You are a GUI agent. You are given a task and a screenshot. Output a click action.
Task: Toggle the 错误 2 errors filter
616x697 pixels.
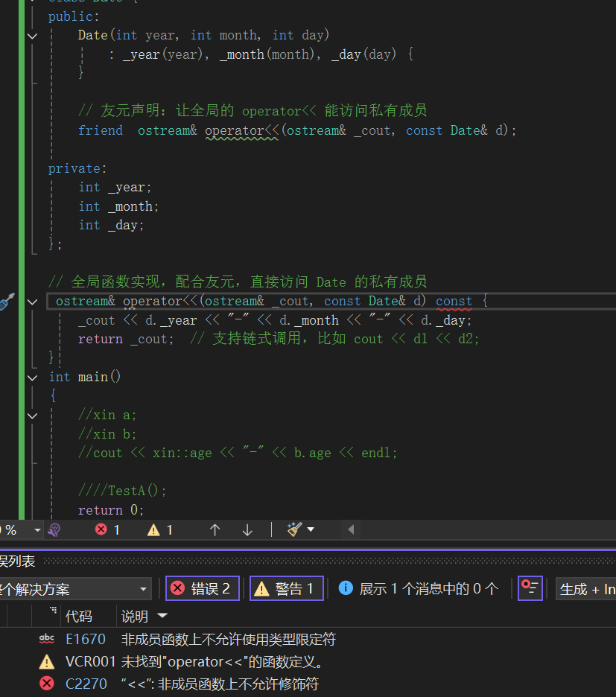click(203, 588)
